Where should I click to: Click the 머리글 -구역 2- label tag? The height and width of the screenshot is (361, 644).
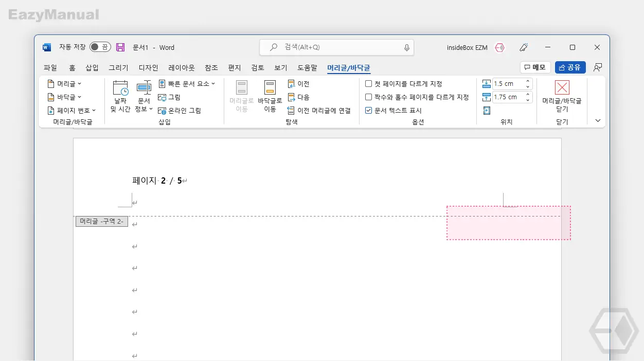coord(102,221)
